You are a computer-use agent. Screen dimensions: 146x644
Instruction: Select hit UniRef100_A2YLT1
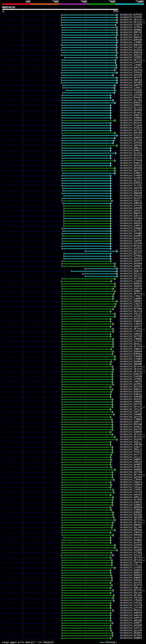click(131, 35)
